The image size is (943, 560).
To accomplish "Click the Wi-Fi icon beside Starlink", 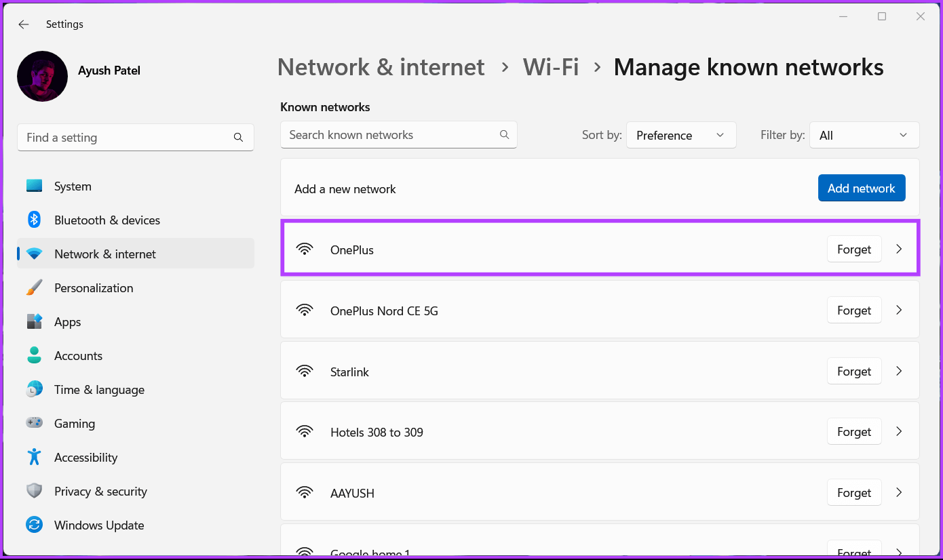I will tap(305, 372).
